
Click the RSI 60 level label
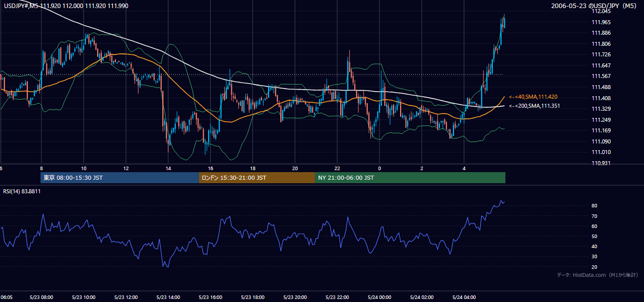594,226
